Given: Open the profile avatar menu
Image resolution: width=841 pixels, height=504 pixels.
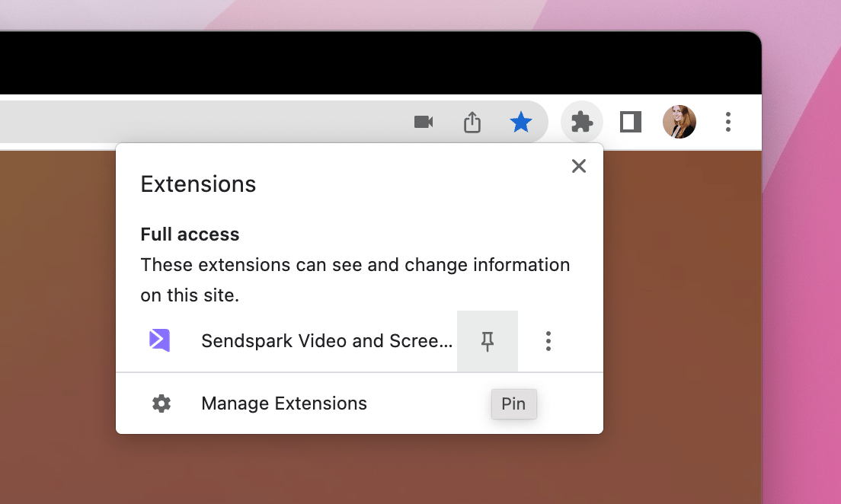Looking at the screenshot, I should click(x=679, y=123).
